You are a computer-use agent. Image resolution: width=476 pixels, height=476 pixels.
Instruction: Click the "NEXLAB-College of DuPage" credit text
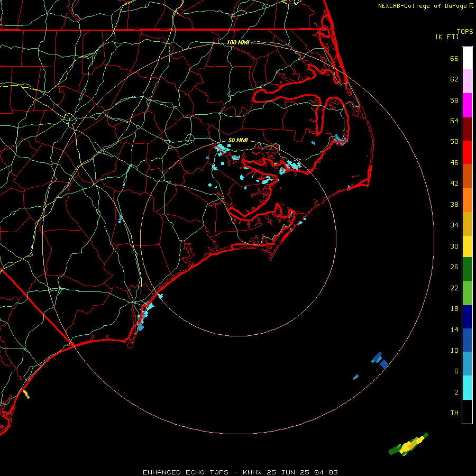(423, 6)
